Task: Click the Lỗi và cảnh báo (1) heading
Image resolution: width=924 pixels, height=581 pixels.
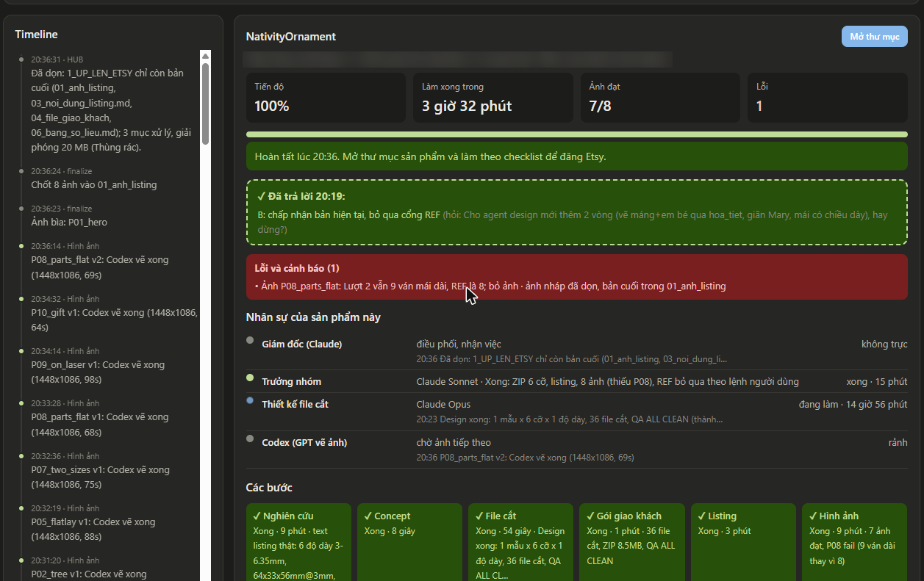Action: [x=297, y=269]
